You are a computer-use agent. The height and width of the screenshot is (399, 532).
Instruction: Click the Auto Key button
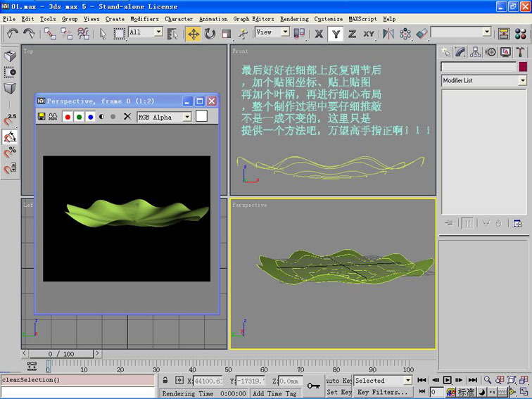point(338,380)
